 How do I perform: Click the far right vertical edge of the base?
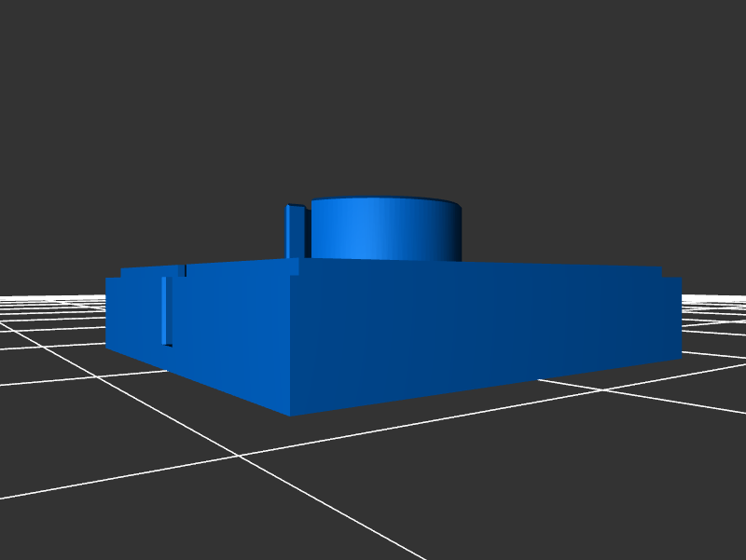[682, 317]
